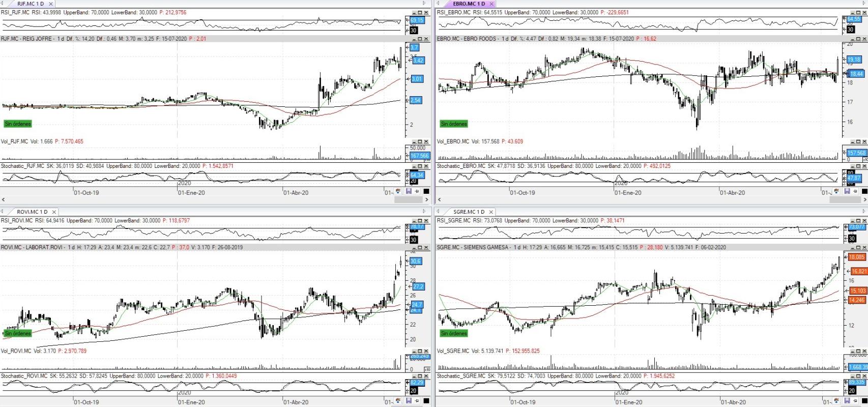Image resolution: width=868 pixels, height=407 pixels.
Task: Open the black color swatch of ROVI chart
Action: coord(426,401)
